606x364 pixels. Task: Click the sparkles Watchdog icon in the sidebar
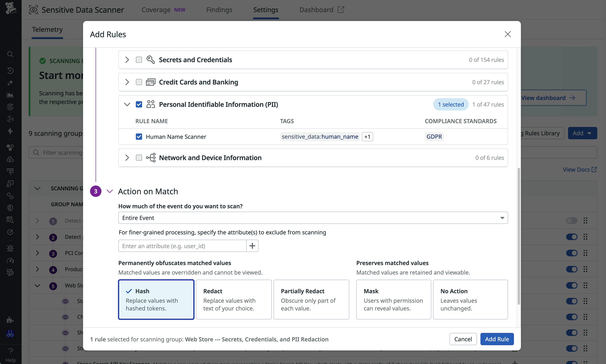pos(10,83)
